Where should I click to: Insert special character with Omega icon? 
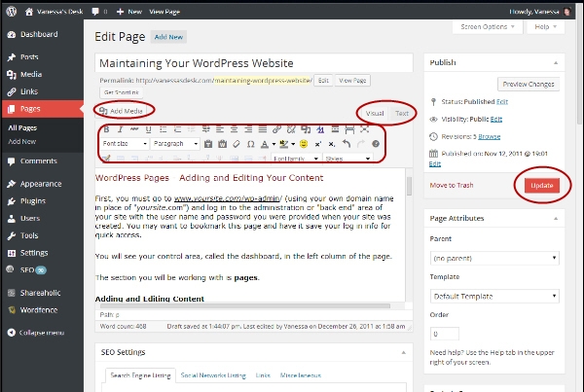pos(251,144)
